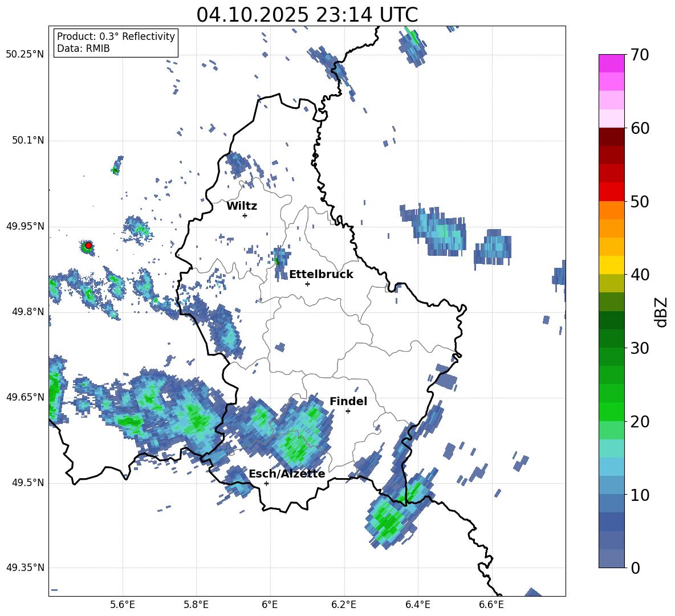Click the Findel station cross marker
Image resolution: width=675 pixels, height=616 pixels.
348,411
